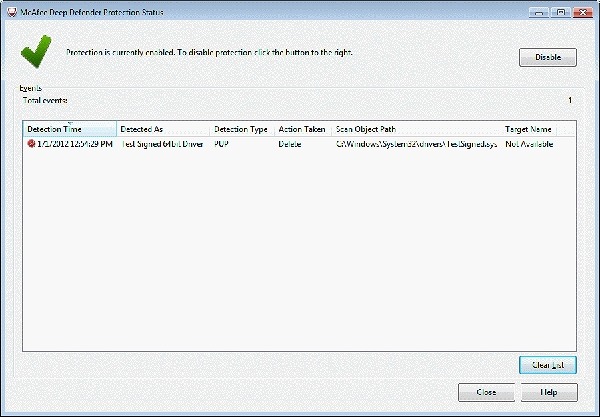The height and width of the screenshot is (417, 600).
Task: Click the Not Available target name cell
Action: point(529,144)
